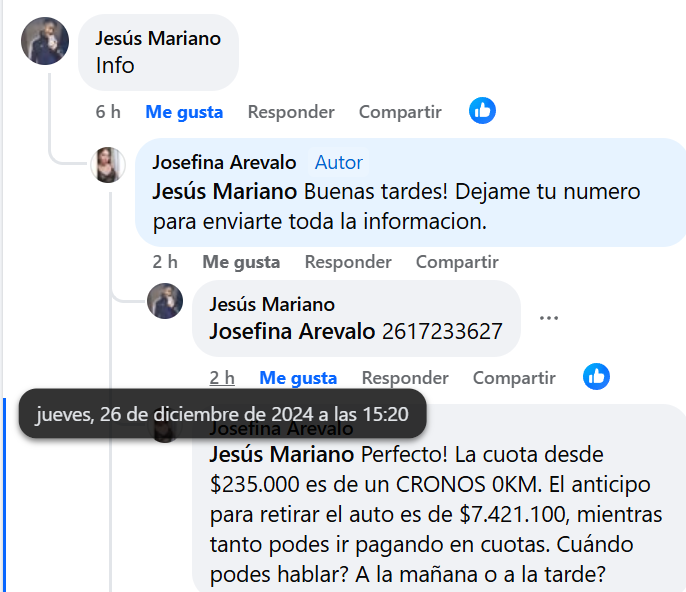Toggle Me gusta on the Info comment

pyautogui.click(x=184, y=112)
